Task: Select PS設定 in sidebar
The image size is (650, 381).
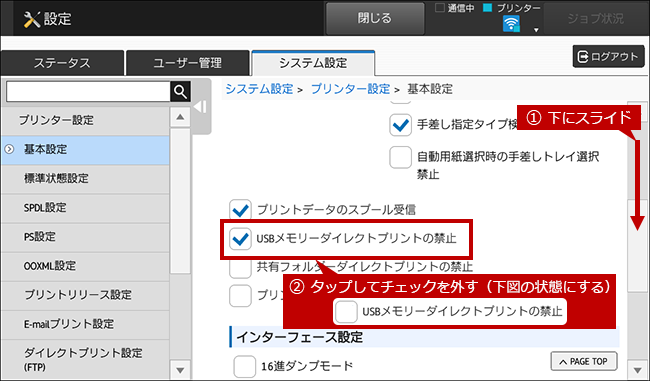Action: point(85,237)
